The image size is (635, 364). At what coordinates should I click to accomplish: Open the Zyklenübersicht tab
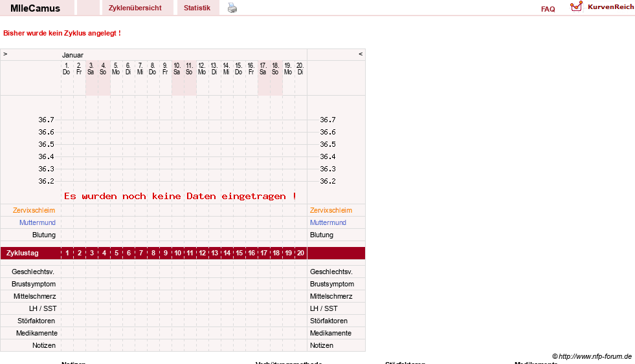coord(138,8)
